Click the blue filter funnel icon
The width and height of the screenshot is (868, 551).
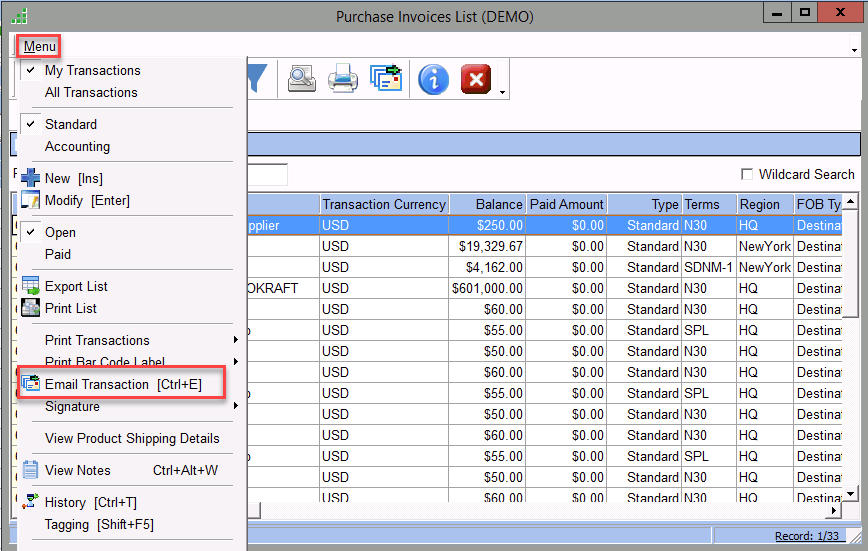pyautogui.click(x=257, y=79)
